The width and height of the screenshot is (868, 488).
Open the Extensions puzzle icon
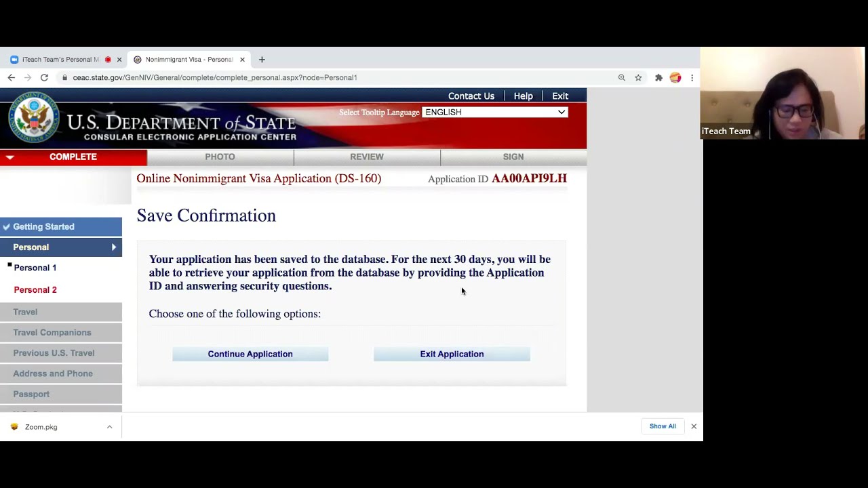(658, 77)
